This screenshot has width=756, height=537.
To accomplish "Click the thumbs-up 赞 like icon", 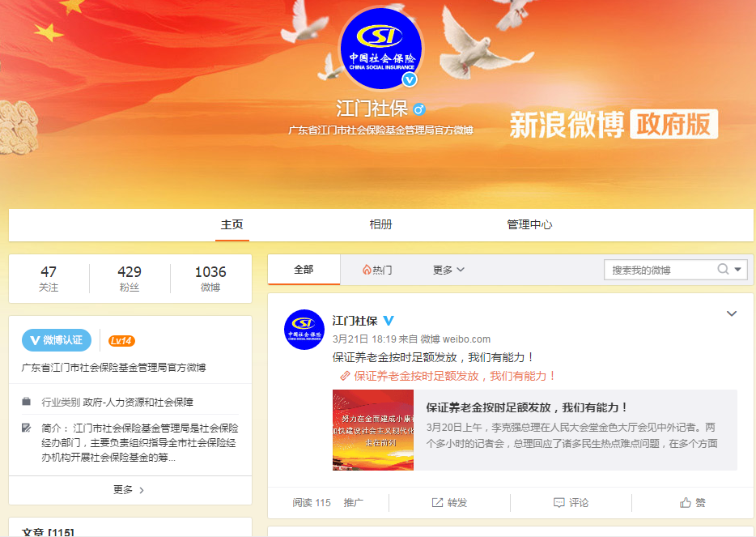I will pyautogui.click(x=685, y=503).
